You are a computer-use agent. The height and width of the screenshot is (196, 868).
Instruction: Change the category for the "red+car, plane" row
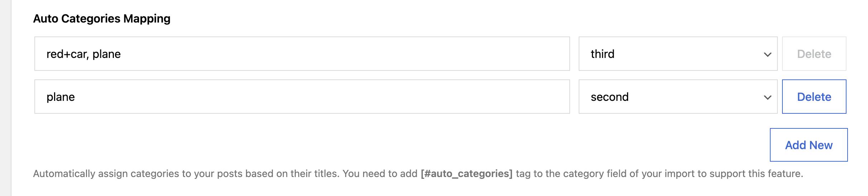677,54
